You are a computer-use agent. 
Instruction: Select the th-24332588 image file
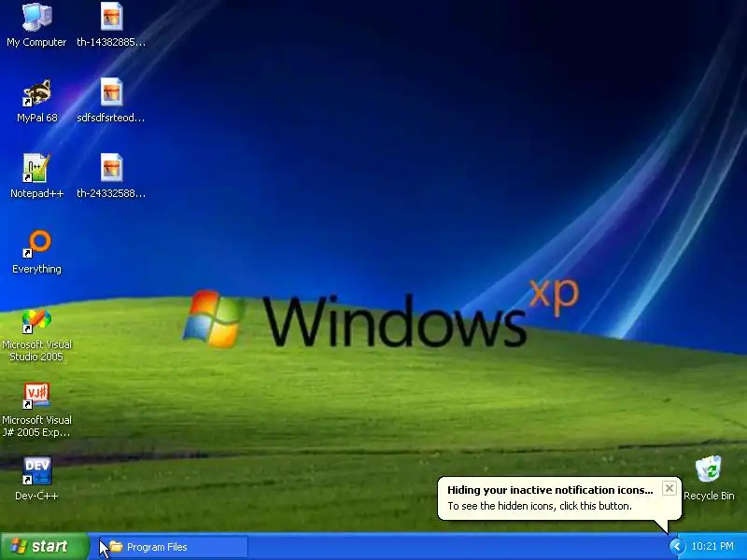point(111,176)
